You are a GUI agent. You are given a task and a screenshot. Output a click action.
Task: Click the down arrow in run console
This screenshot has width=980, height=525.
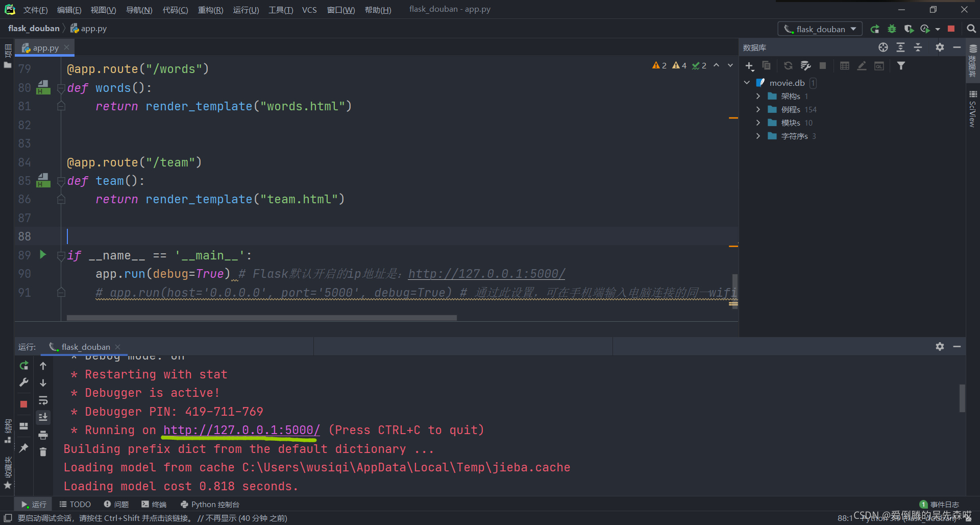43,383
